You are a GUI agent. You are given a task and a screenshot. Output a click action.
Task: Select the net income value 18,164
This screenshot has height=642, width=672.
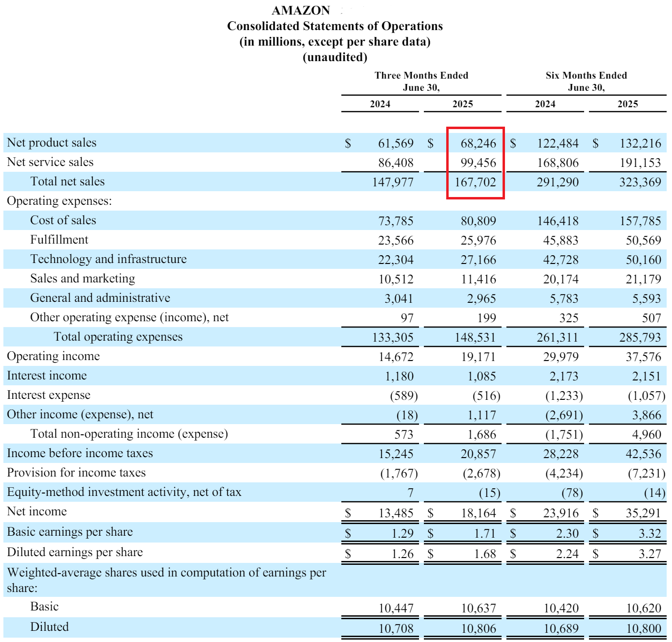pos(478,513)
